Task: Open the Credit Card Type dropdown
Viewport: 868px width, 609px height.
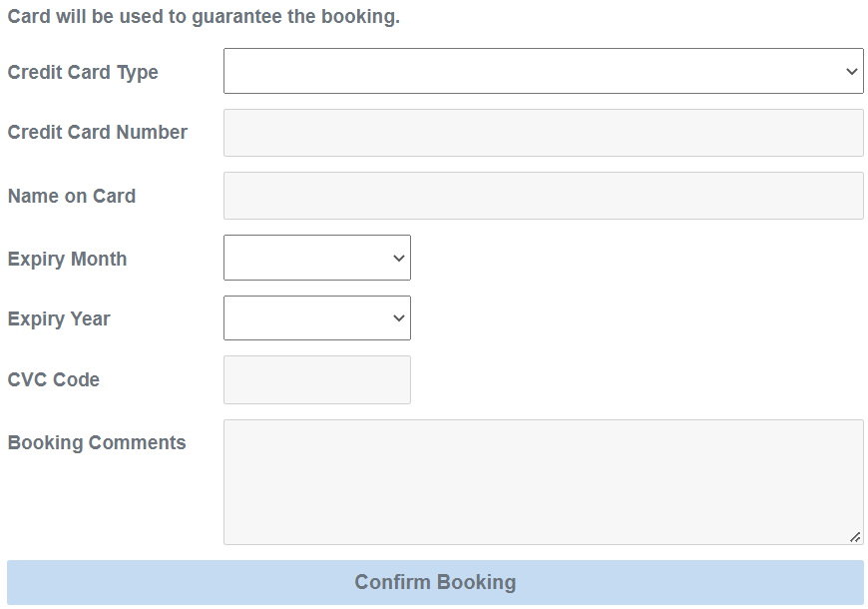Action: pyautogui.click(x=543, y=71)
